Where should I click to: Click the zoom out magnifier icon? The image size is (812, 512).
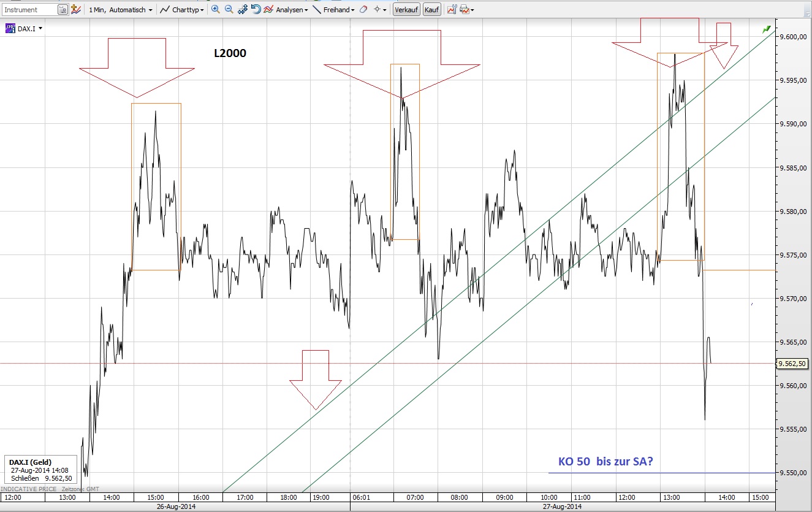coord(228,9)
